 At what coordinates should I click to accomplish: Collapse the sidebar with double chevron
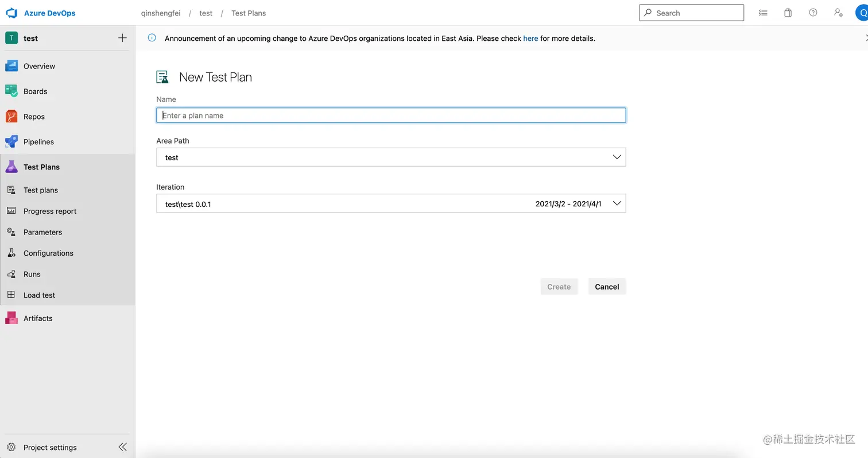click(x=122, y=447)
